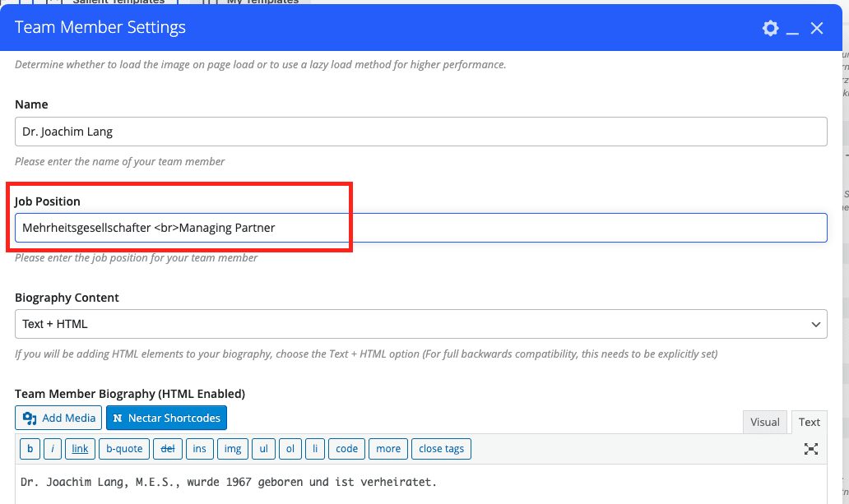Screen dimensions: 849x504
Task: Insert code tag with code button
Action: pyautogui.click(x=346, y=449)
